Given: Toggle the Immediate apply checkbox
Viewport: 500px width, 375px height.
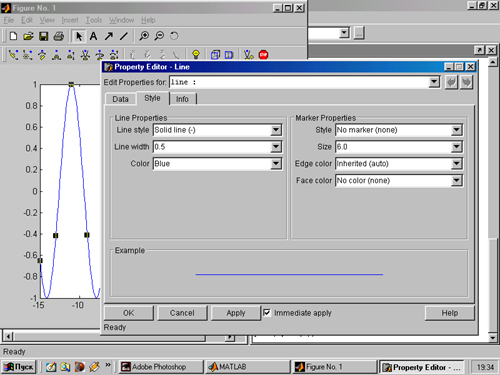Looking at the screenshot, I should tap(267, 313).
